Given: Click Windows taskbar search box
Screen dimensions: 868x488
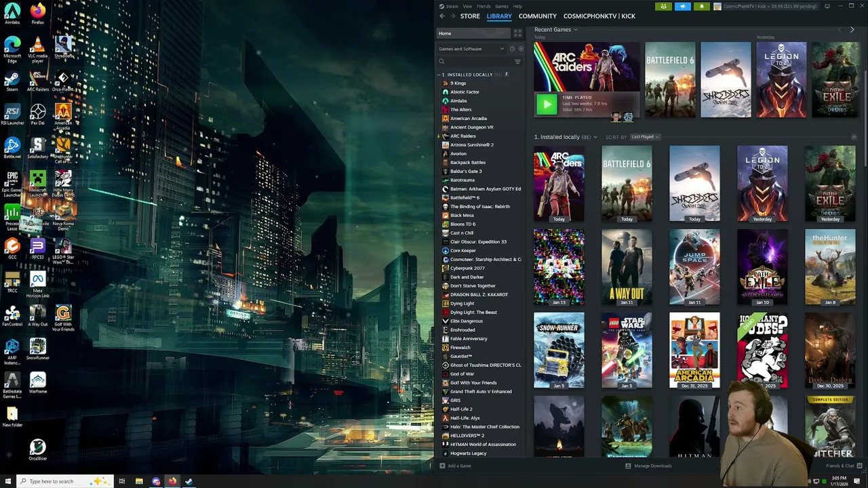Looking at the screenshot, I should (64, 481).
